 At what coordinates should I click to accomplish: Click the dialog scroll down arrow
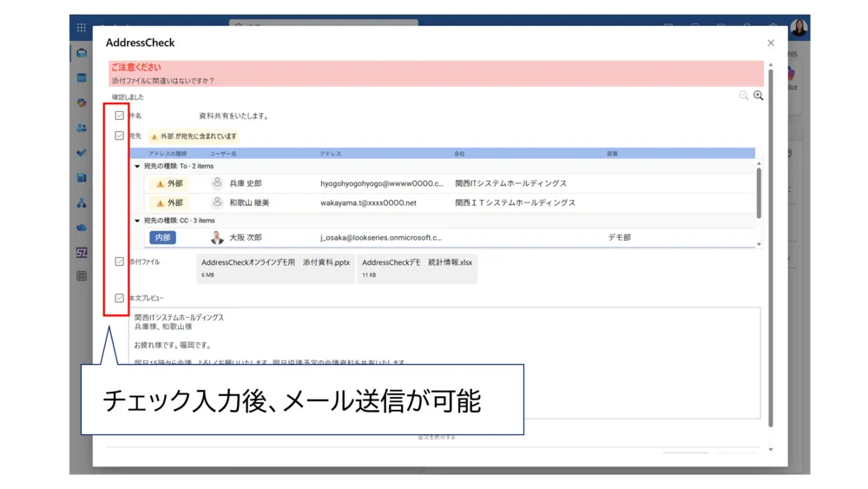(771, 449)
